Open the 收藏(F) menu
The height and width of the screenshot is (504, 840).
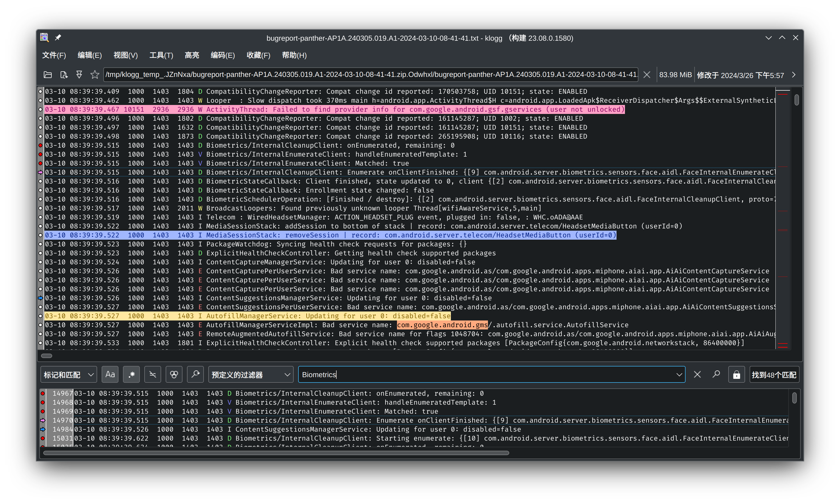pos(259,55)
